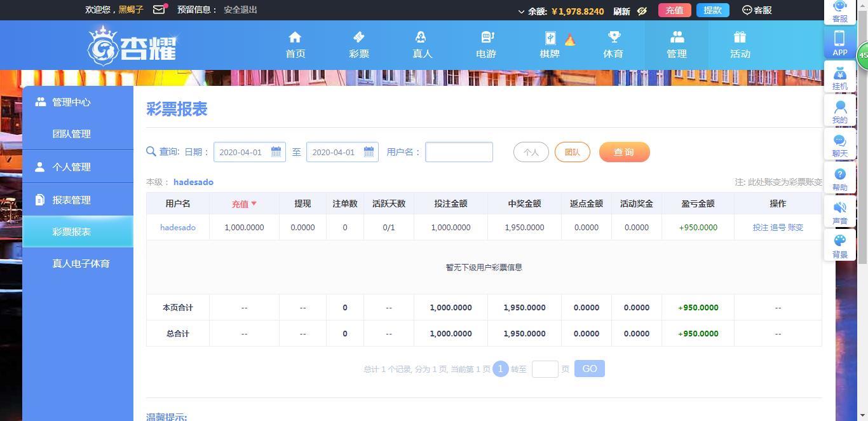Viewport: 868px width, 421px height.
Task: Click the mail envelope icon
Action: [x=159, y=10]
